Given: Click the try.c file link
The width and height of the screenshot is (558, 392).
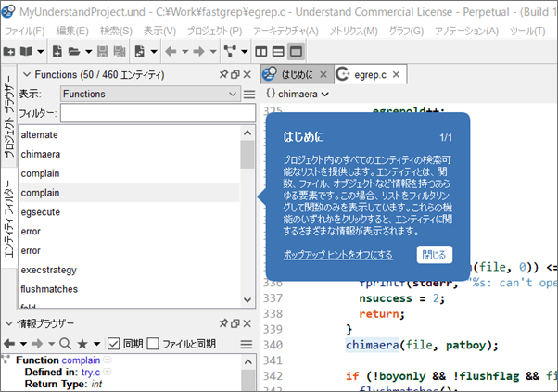Looking at the screenshot, I should [x=91, y=373].
